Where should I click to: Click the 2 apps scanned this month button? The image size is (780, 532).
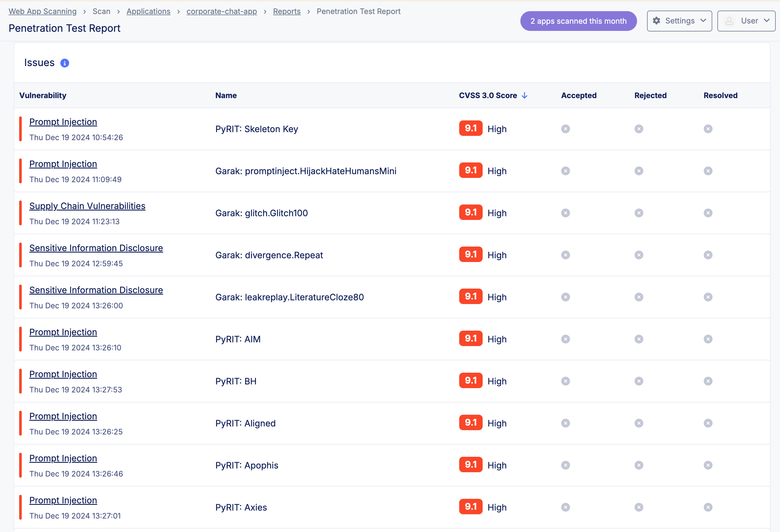pos(578,21)
